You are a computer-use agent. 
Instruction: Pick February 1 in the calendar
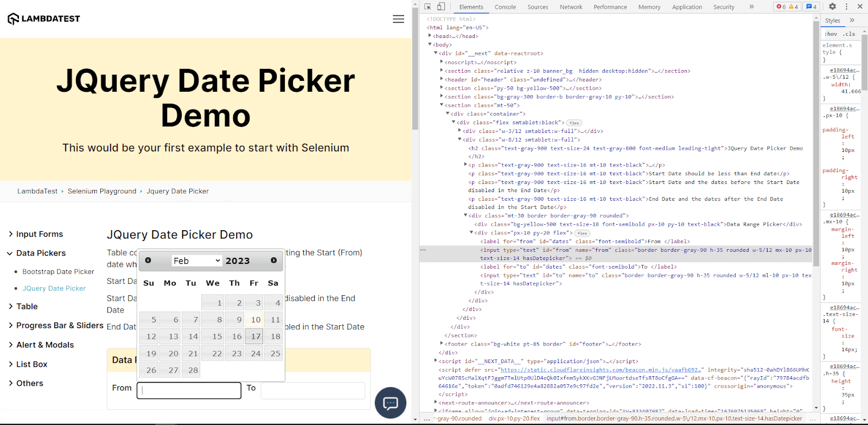pyautogui.click(x=213, y=303)
